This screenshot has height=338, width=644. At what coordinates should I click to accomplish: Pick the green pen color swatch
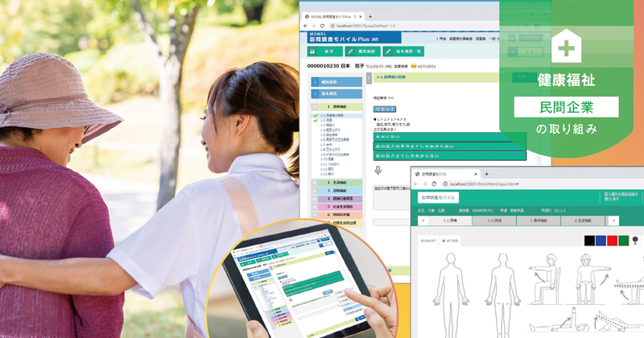[x=623, y=241]
